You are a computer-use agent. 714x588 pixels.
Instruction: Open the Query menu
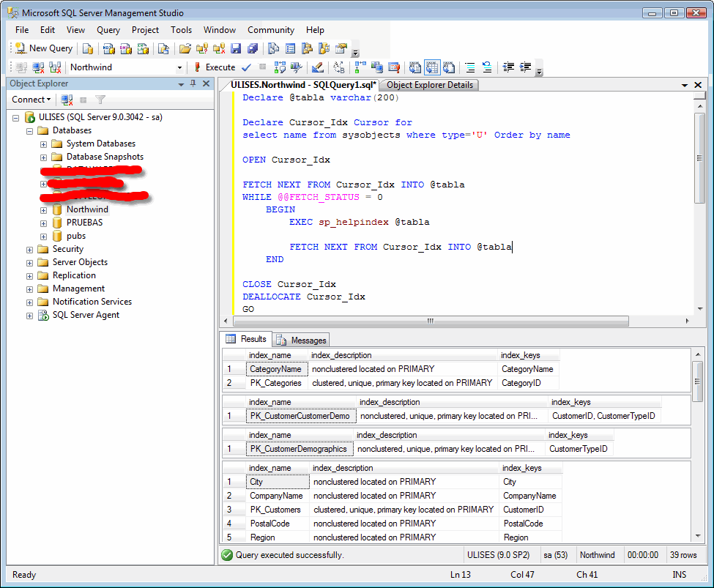108,30
